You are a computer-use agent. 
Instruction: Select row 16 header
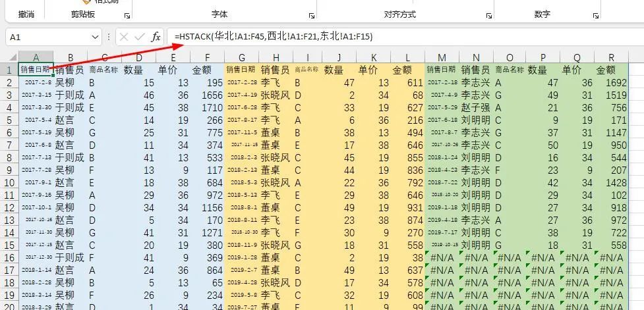(x=9, y=257)
